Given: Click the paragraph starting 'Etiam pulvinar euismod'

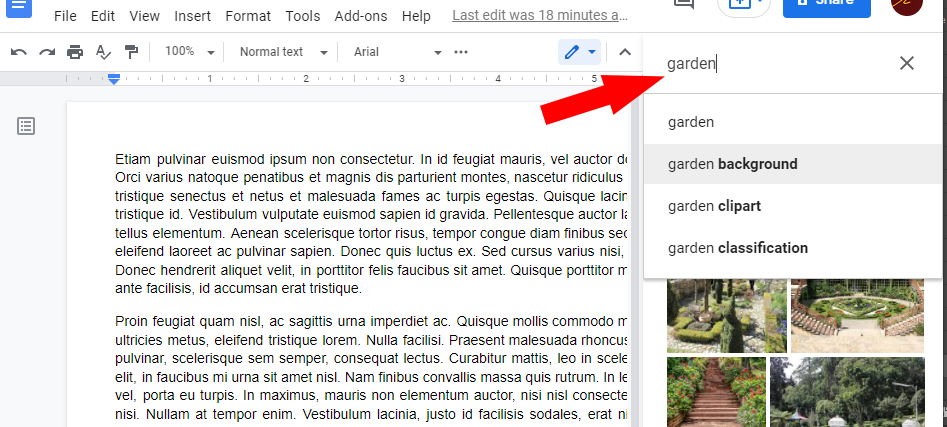Looking at the screenshot, I should [x=371, y=224].
